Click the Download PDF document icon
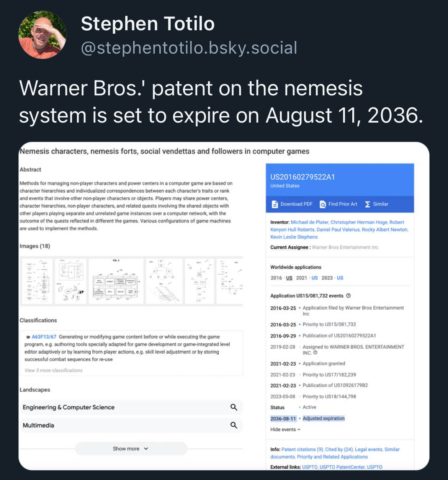 tap(275, 204)
